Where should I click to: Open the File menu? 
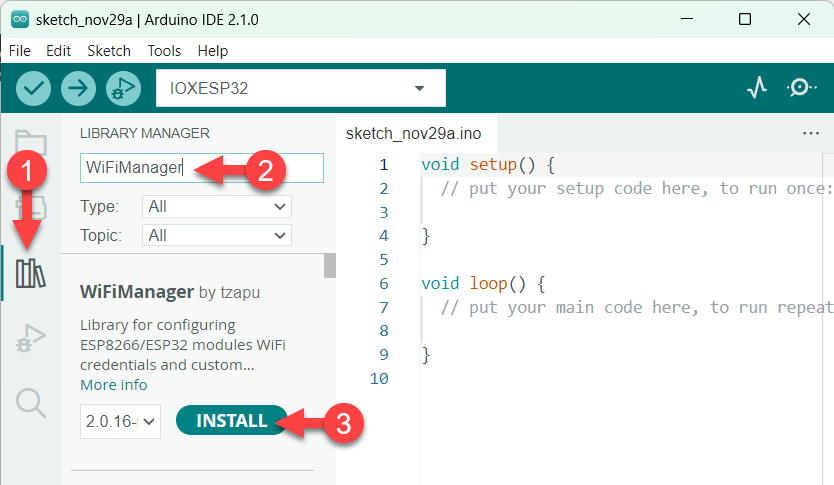(20, 51)
